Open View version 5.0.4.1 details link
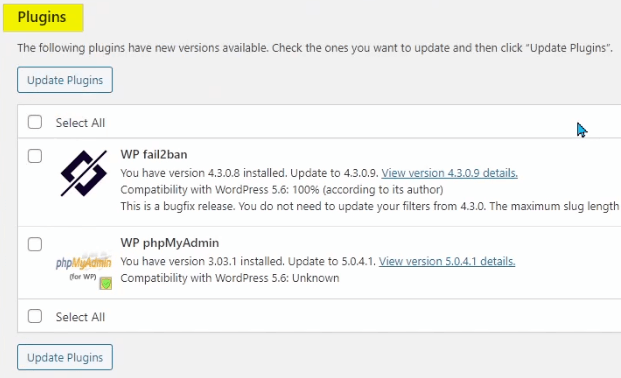 point(447,262)
